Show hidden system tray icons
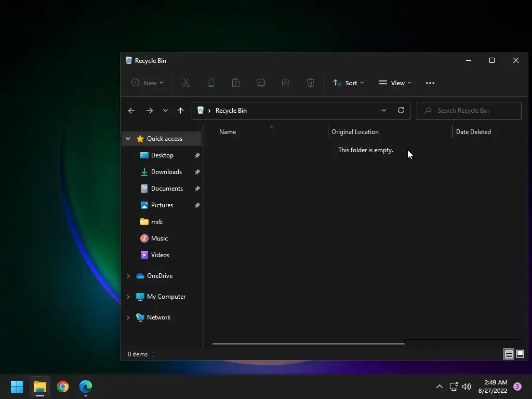Screen dimensions: 532x399 (440, 387)
